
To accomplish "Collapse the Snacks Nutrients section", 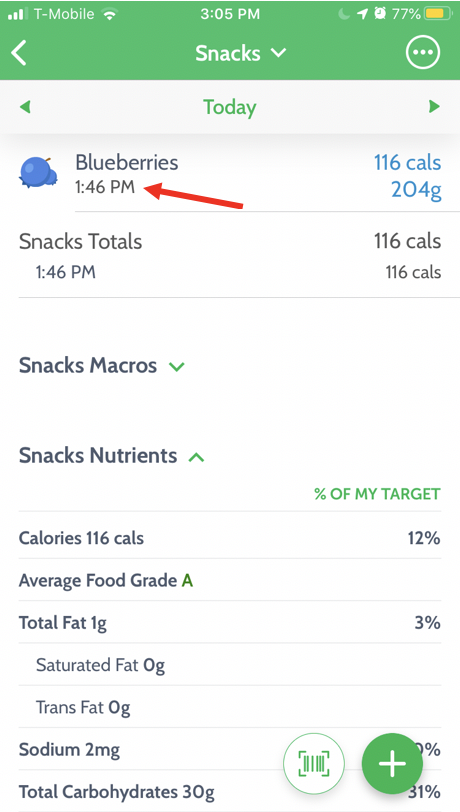I will (x=111, y=456).
